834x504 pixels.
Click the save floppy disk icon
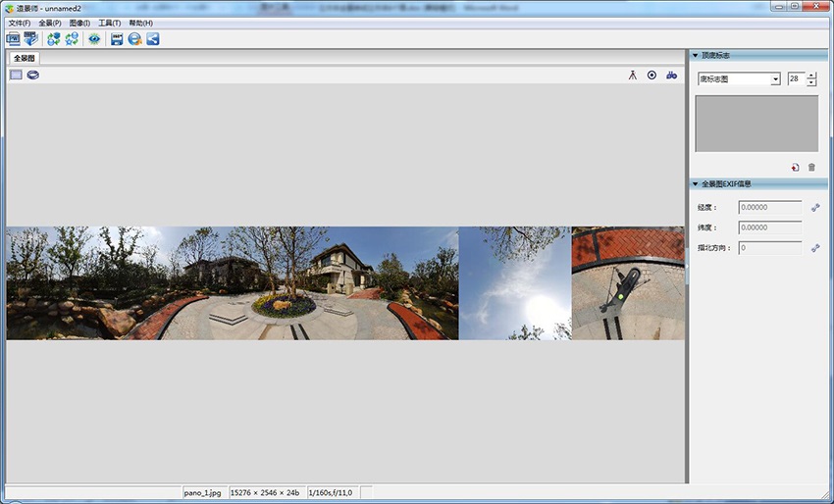coord(117,39)
